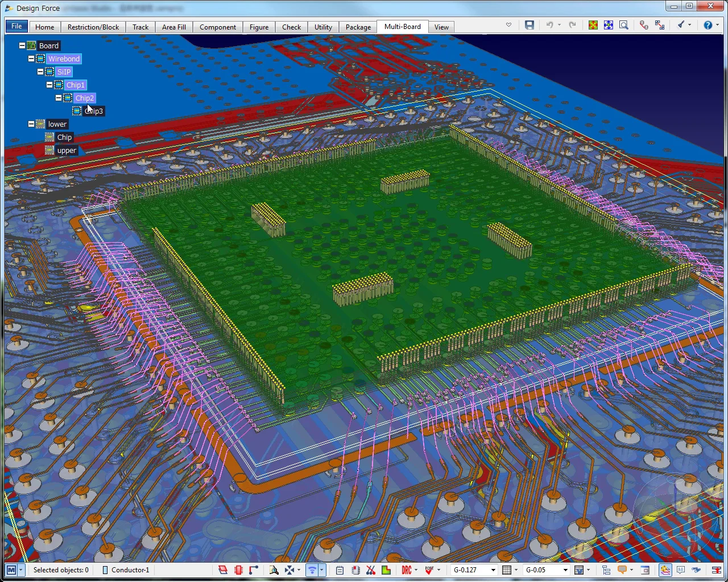Click the DRC check icon
This screenshot has width=728, height=582.
[x=407, y=570]
